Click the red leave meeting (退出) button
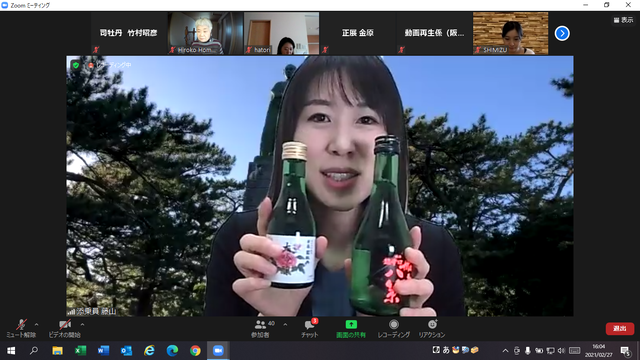The height and width of the screenshot is (360, 640). click(620, 329)
